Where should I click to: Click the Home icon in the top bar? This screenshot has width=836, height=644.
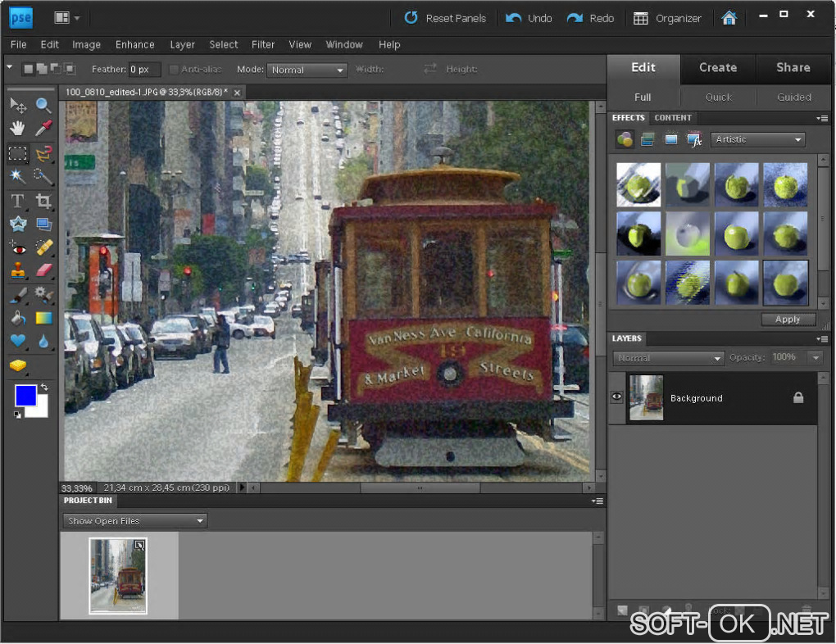729,18
